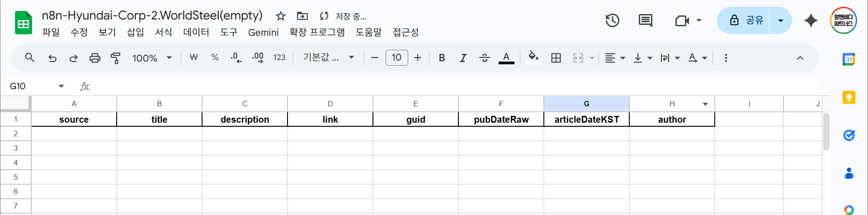Open the fill color picker
Image resolution: width=868 pixels, height=215 pixels.
[533, 58]
